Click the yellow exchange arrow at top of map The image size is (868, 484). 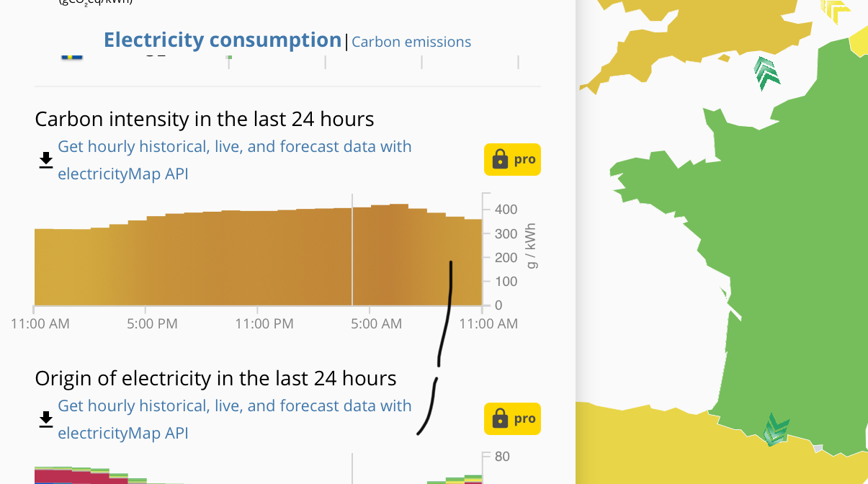tap(837, 10)
